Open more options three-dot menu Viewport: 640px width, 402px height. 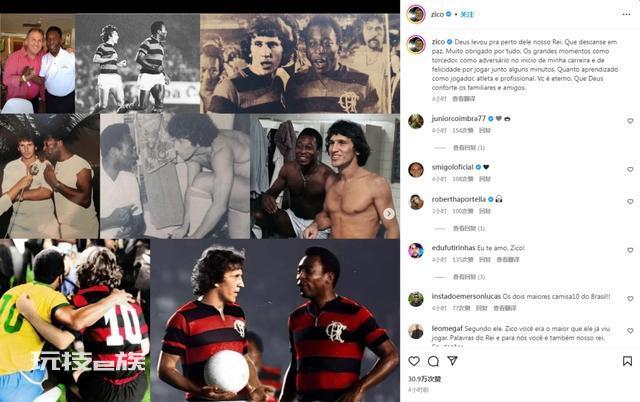coord(626,14)
